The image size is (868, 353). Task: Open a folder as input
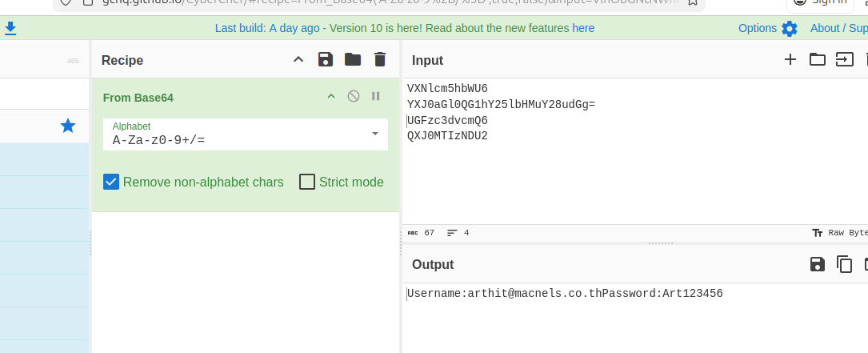point(818,59)
